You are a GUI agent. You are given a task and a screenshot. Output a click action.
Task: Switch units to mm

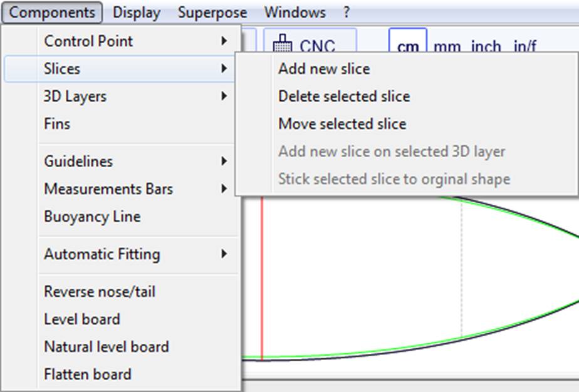[x=447, y=46]
